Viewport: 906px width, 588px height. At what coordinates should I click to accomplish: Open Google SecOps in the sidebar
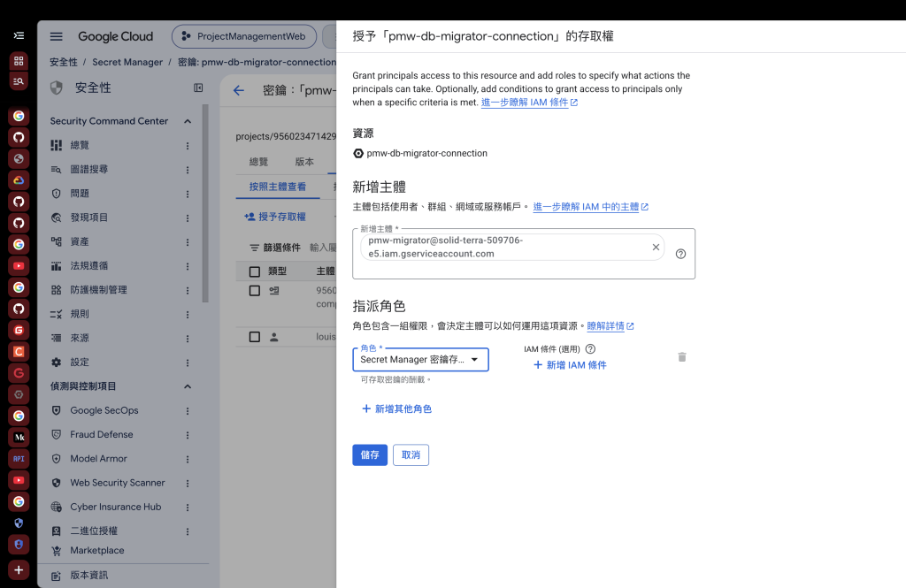[x=104, y=410]
